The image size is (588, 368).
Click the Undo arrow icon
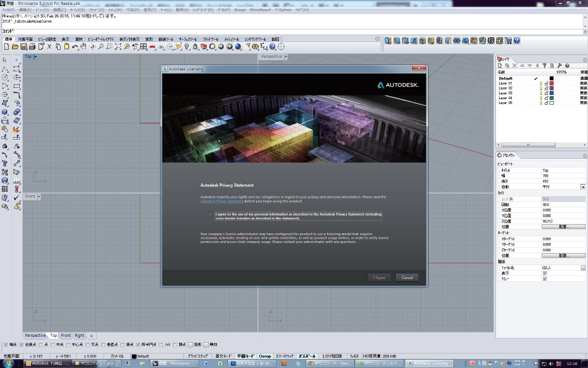coord(75,46)
